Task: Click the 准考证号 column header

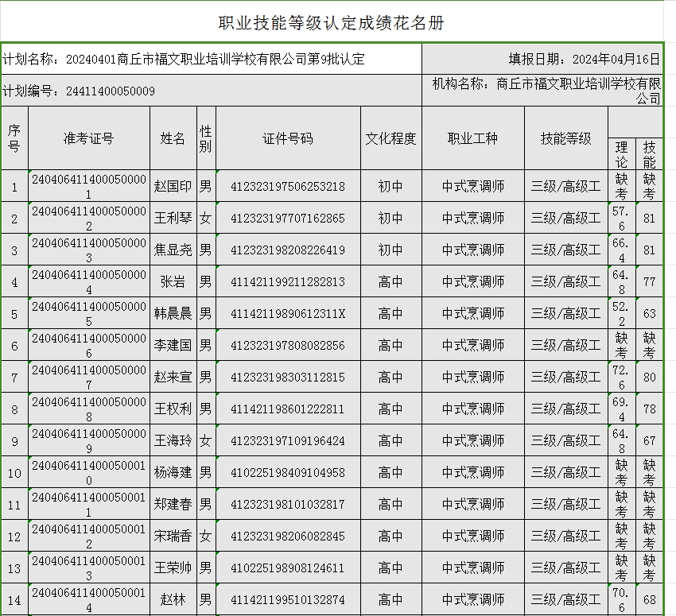Action: 89,138
